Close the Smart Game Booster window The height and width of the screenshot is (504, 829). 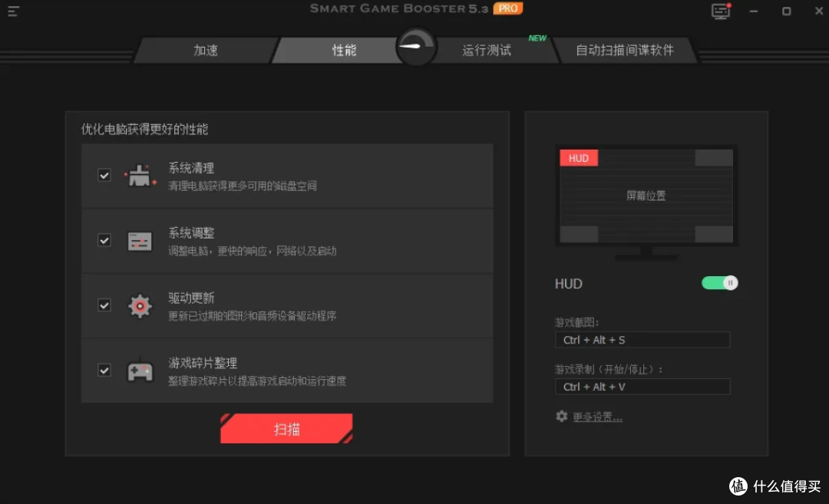pos(818,11)
